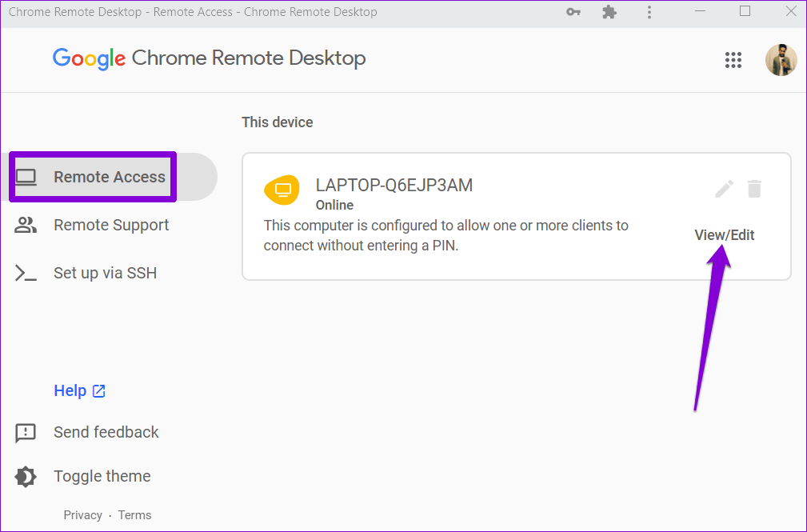Image resolution: width=807 pixels, height=532 pixels.
Task: Switch to the Remote Support tab
Action: coord(92,225)
